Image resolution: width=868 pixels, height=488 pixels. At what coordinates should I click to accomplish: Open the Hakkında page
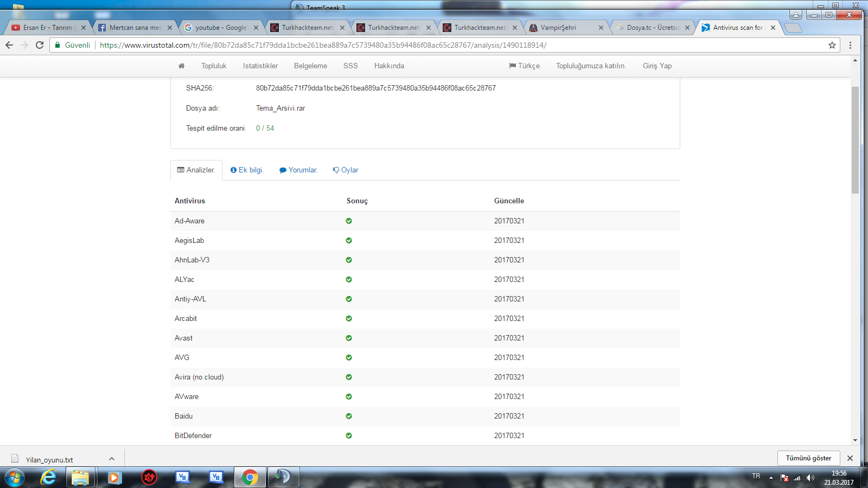pos(389,66)
